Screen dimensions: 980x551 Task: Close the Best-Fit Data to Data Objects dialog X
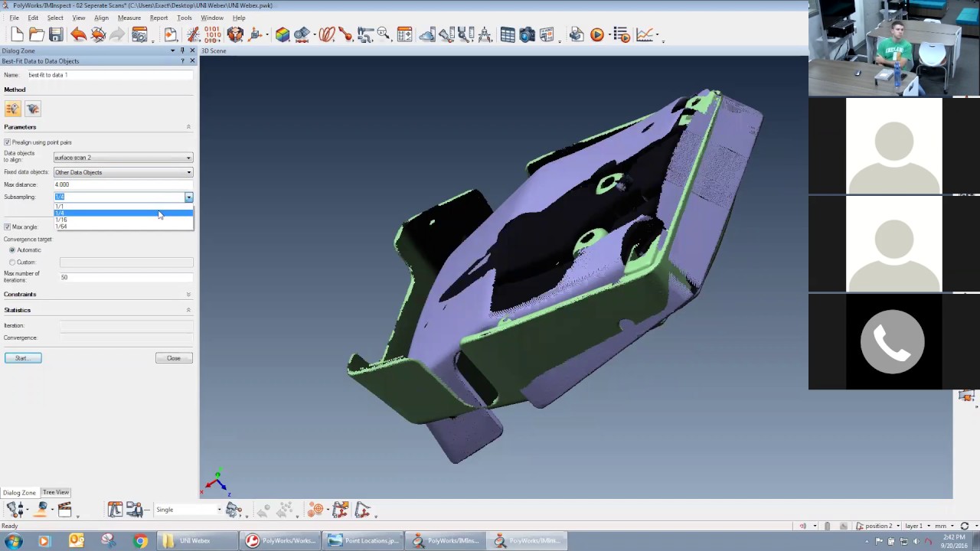[192, 60]
